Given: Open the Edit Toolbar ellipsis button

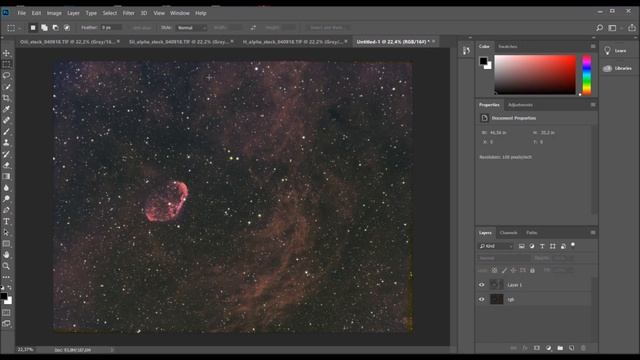Looking at the screenshot, I should click(x=7, y=277).
